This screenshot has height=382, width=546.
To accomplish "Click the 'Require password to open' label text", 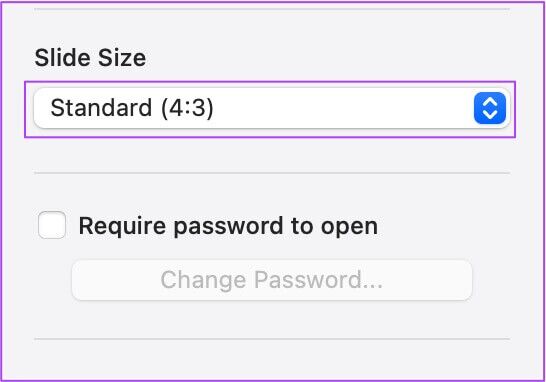I will [x=228, y=226].
